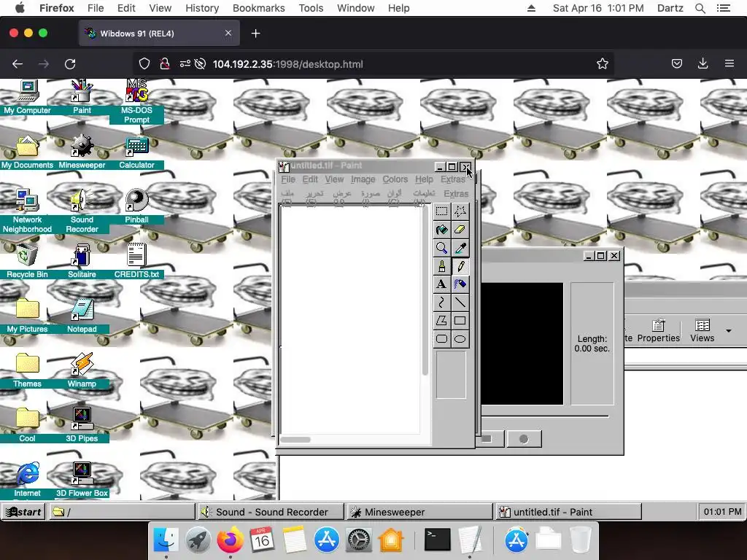Bookmark page with the star icon

[x=602, y=64]
